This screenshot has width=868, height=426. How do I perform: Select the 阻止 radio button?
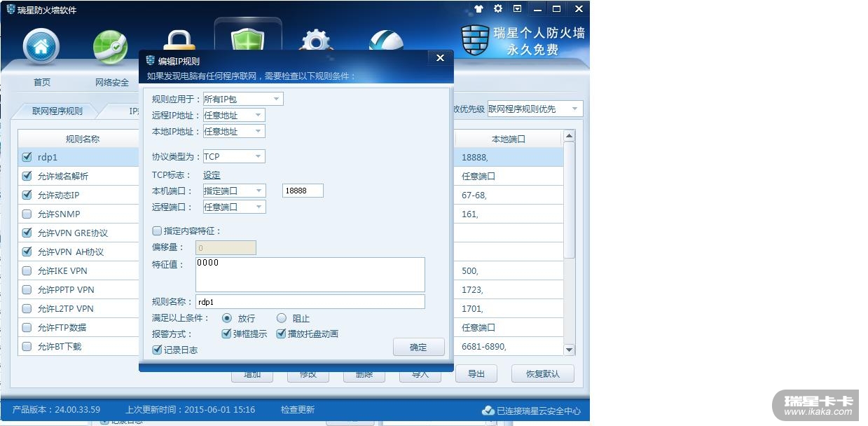pos(282,318)
